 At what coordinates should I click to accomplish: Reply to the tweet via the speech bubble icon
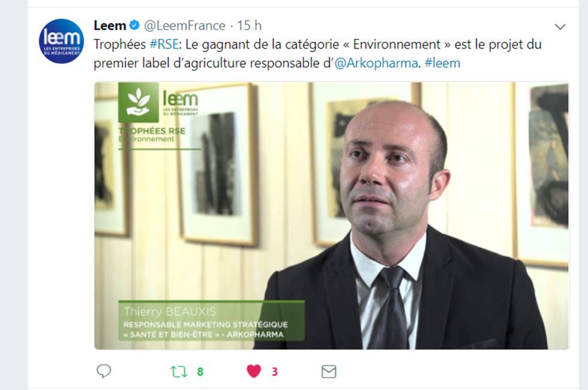pyautogui.click(x=104, y=371)
